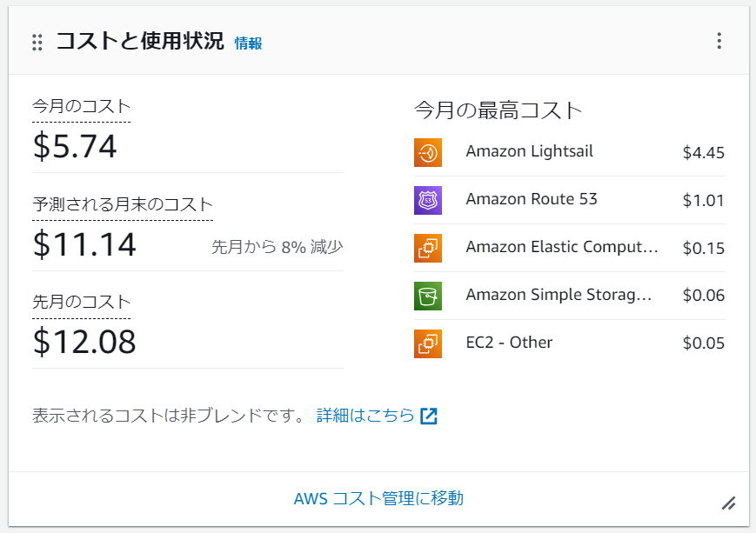
Task: Click the Amazon Route 53 service name
Action: click(x=532, y=199)
